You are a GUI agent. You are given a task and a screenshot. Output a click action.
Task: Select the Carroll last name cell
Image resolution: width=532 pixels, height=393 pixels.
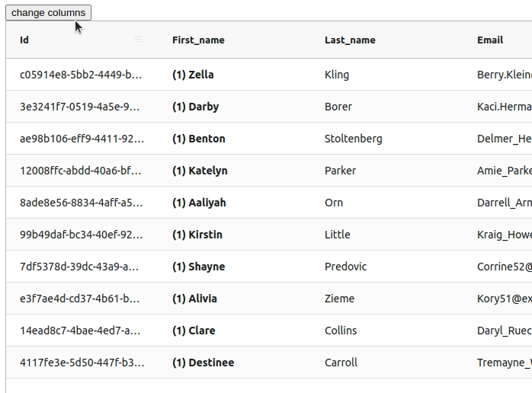(x=387, y=362)
